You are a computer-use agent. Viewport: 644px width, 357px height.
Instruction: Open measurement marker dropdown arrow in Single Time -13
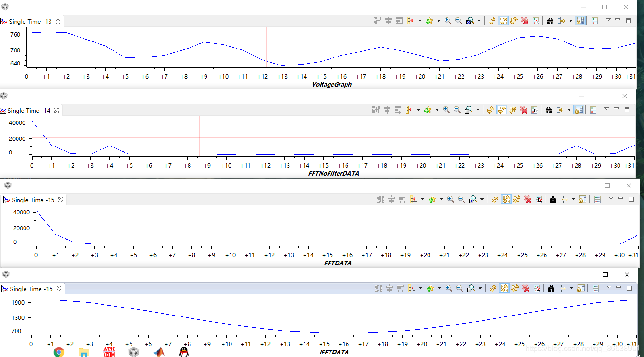[x=420, y=21]
